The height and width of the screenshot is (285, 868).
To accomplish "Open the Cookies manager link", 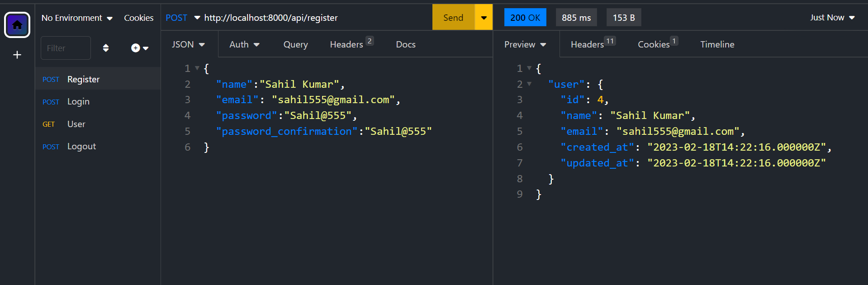I will [x=138, y=18].
